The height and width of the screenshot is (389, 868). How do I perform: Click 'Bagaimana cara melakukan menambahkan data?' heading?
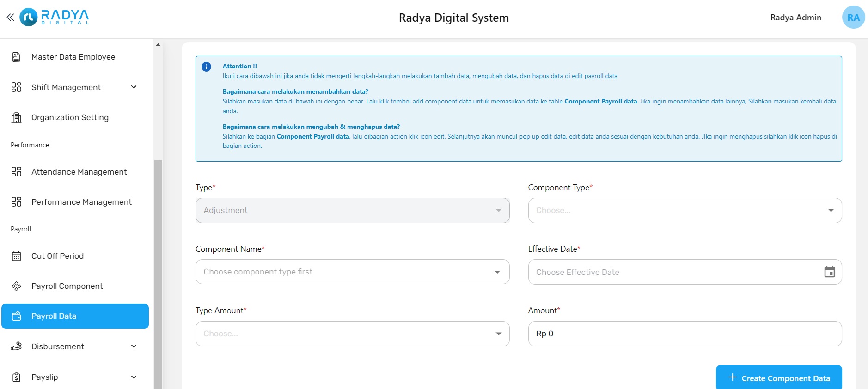(295, 91)
